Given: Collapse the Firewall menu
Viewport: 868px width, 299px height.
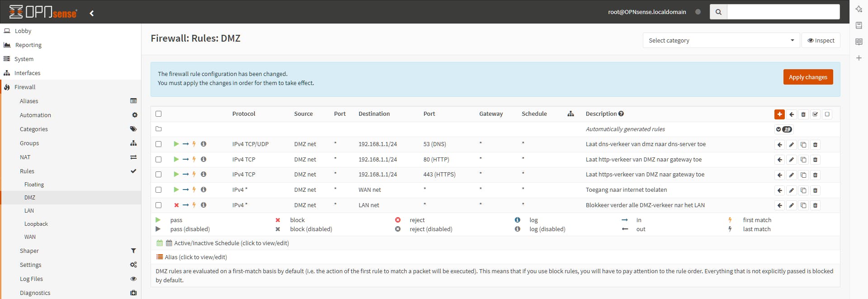Looking at the screenshot, I should coord(71,87).
